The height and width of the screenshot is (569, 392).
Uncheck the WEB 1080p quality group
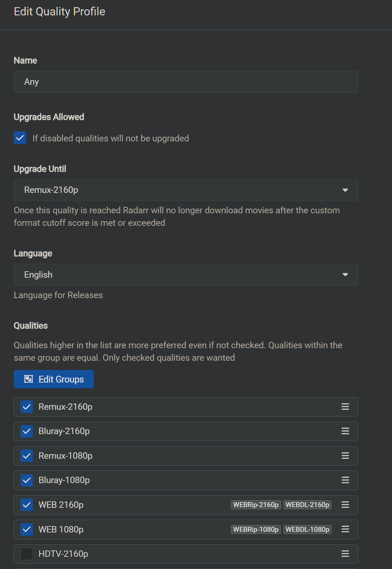point(27,529)
